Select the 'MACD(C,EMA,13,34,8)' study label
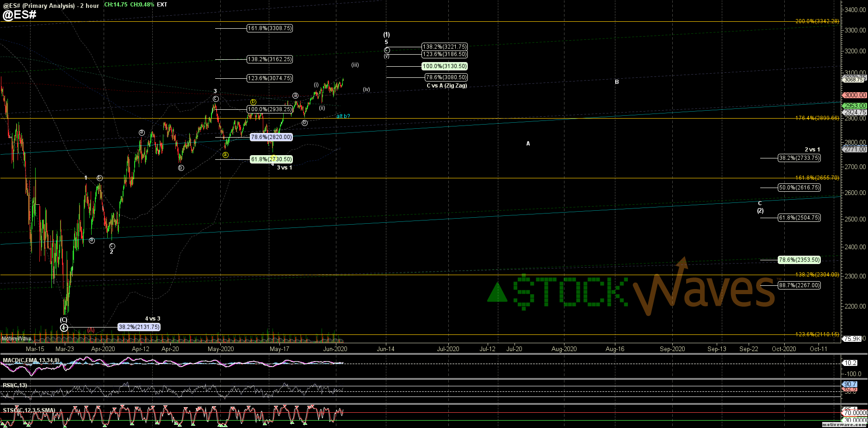This screenshot has height=428, width=868. [31, 360]
